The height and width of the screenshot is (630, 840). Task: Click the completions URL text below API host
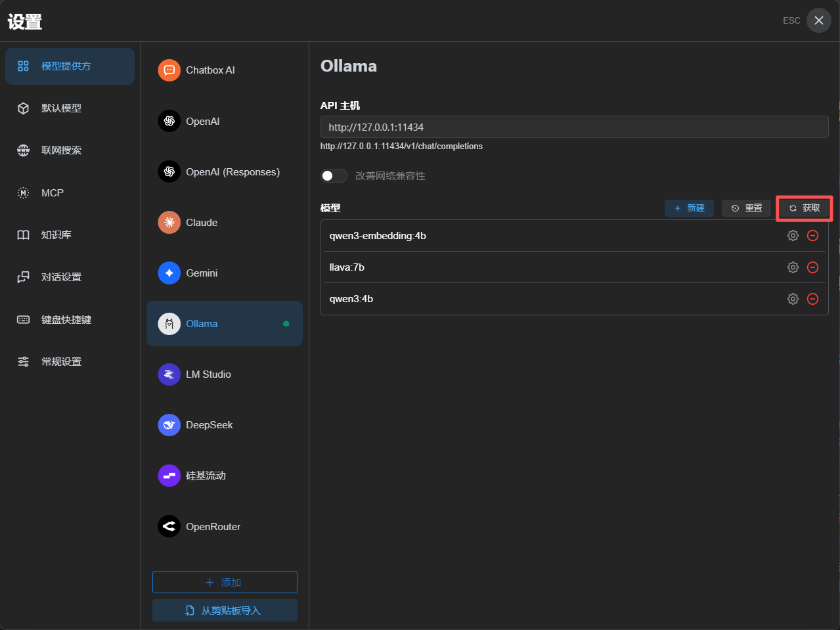point(401,146)
